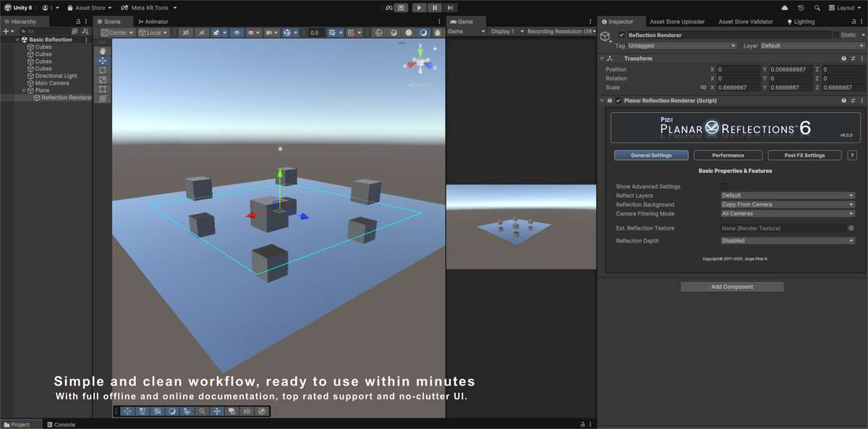Open Transform component help icon
Screen dimensions: 868x429
[x=843, y=59]
